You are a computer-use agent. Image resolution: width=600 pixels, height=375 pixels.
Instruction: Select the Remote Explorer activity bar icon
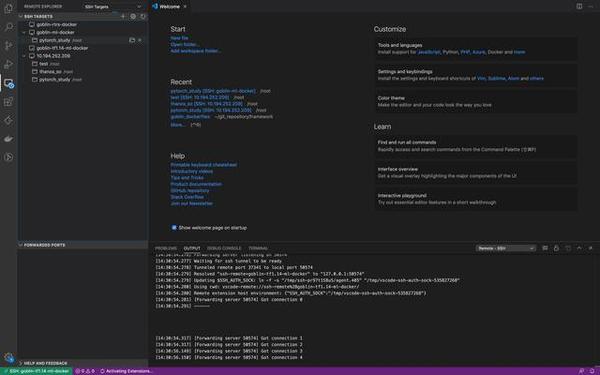[8, 83]
